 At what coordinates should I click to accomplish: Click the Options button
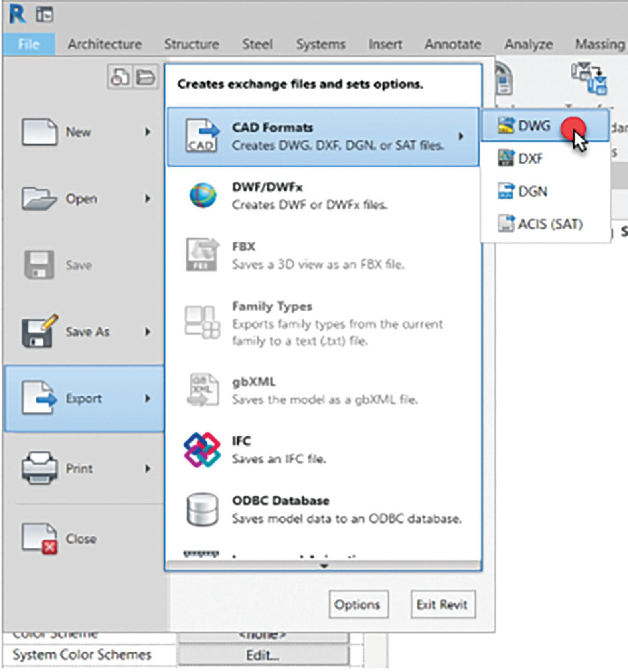tap(359, 604)
